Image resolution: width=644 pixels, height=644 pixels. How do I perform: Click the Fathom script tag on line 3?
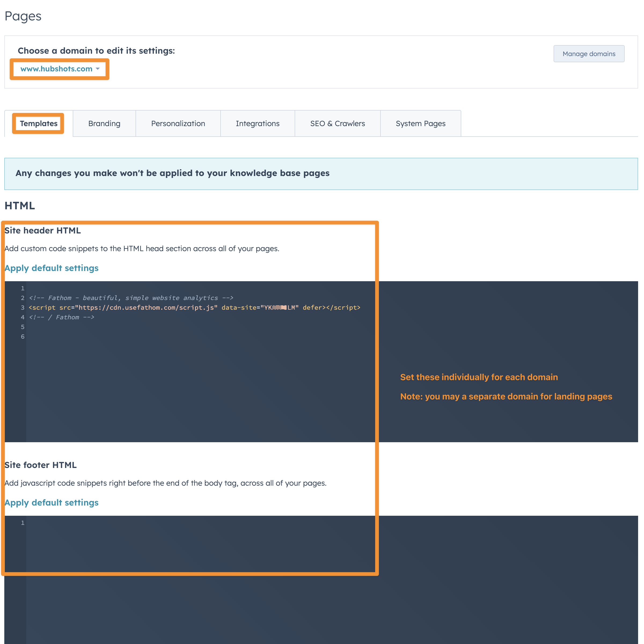coord(195,308)
